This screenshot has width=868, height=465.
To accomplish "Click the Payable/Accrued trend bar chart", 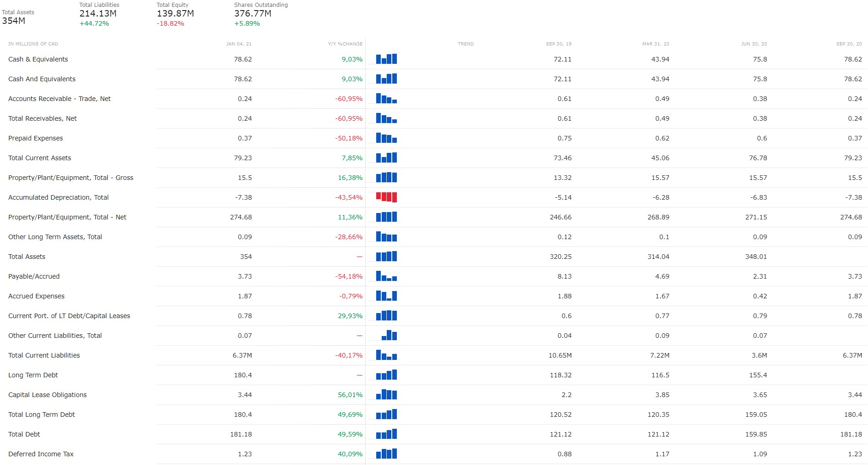I will click(386, 276).
